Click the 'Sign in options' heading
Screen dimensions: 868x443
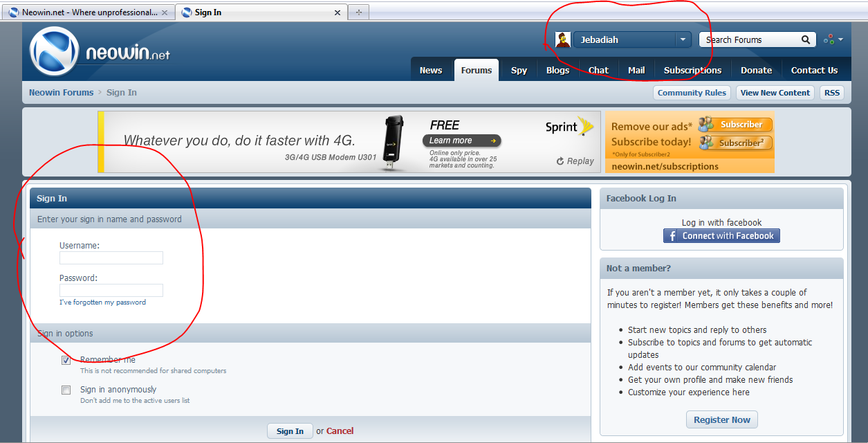click(x=65, y=333)
